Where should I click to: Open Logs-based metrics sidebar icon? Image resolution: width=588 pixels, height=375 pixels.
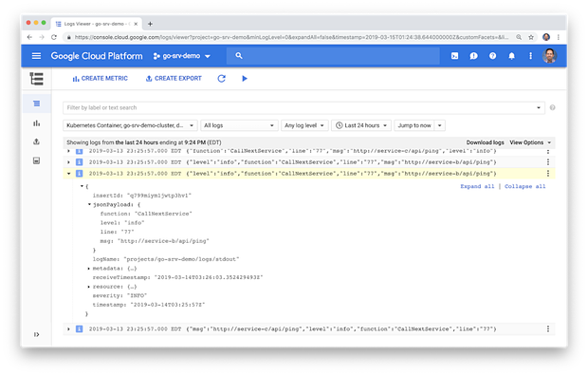point(36,123)
